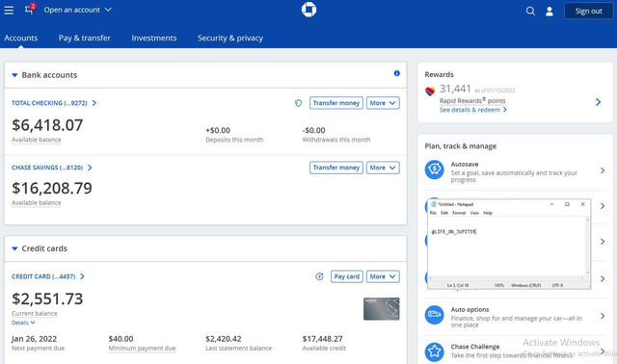The width and height of the screenshot is (617, 364).
Task: Open the hamburger navigation menu
Action: point(9,11)
